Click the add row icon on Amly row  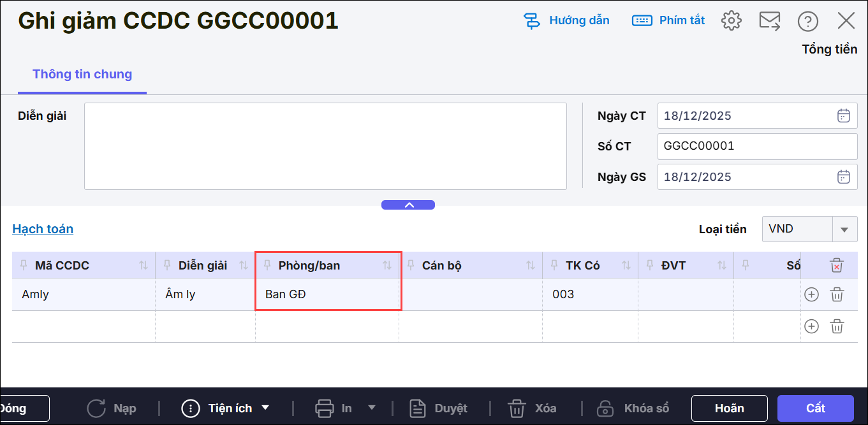[811, 294]
